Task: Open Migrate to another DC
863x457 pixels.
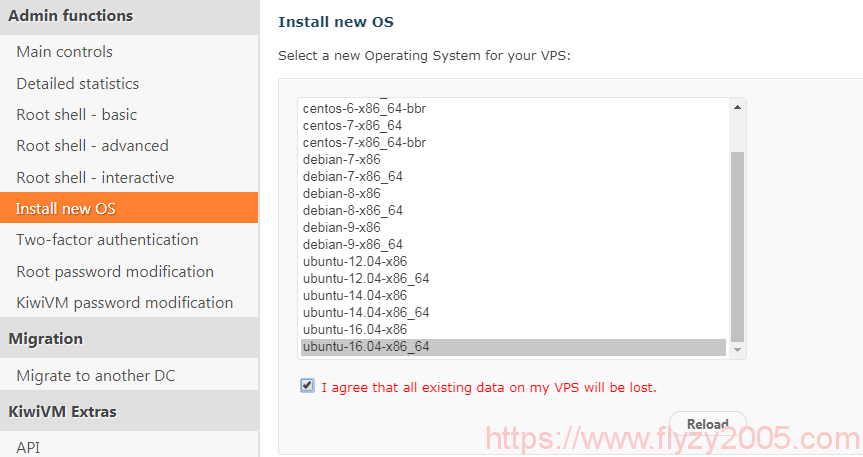Action: 96,376
